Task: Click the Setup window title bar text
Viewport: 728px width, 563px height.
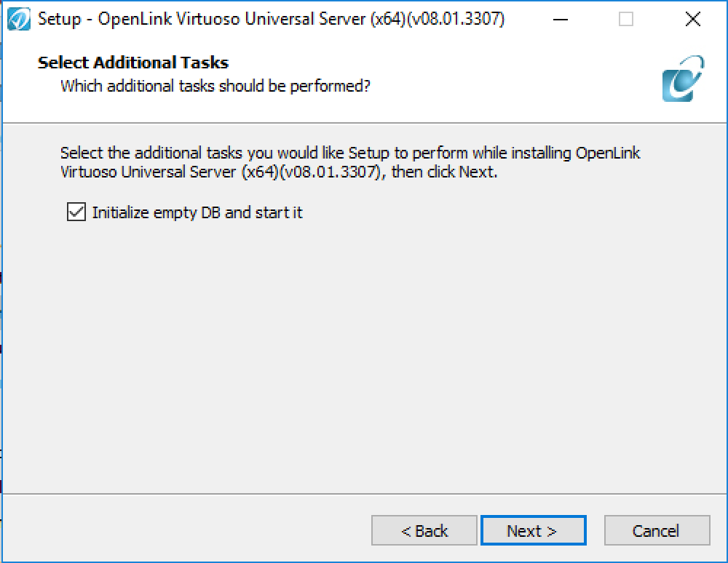Action: coord(271,19)
